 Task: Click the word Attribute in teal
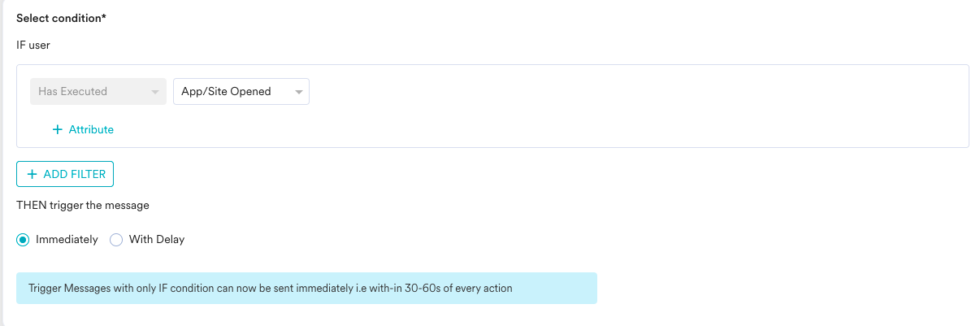[x=91, y=130]
